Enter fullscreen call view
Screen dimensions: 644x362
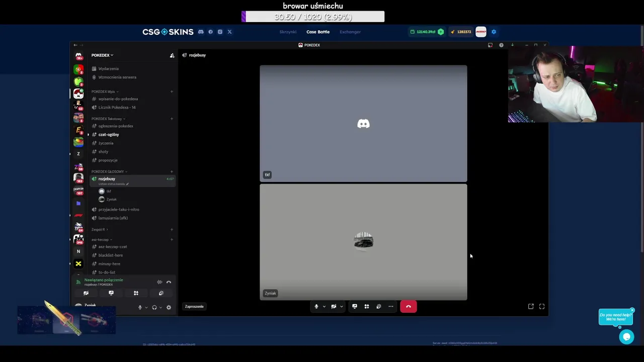pyautogui.click(x=542, y=306)
